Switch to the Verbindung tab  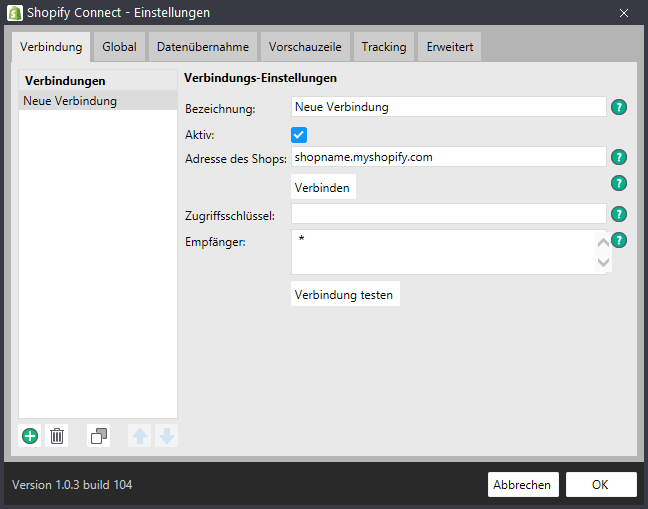pos(51,47)
